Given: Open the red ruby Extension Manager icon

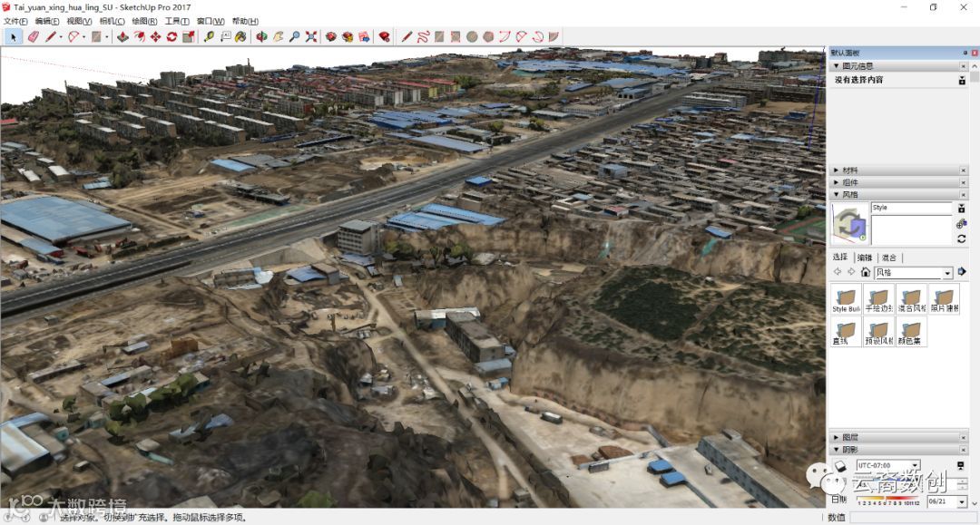Looking at the screenshot, I should [385, 37].
